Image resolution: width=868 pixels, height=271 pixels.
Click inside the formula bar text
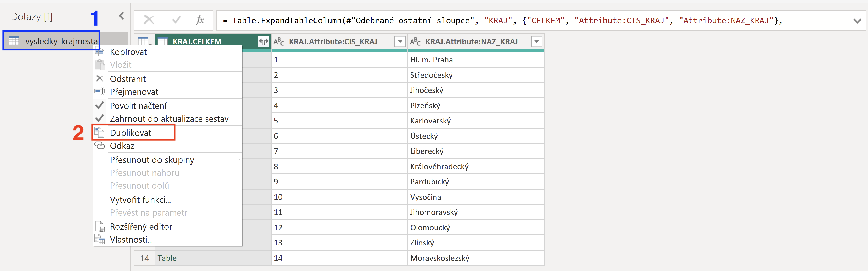[505, 21]
